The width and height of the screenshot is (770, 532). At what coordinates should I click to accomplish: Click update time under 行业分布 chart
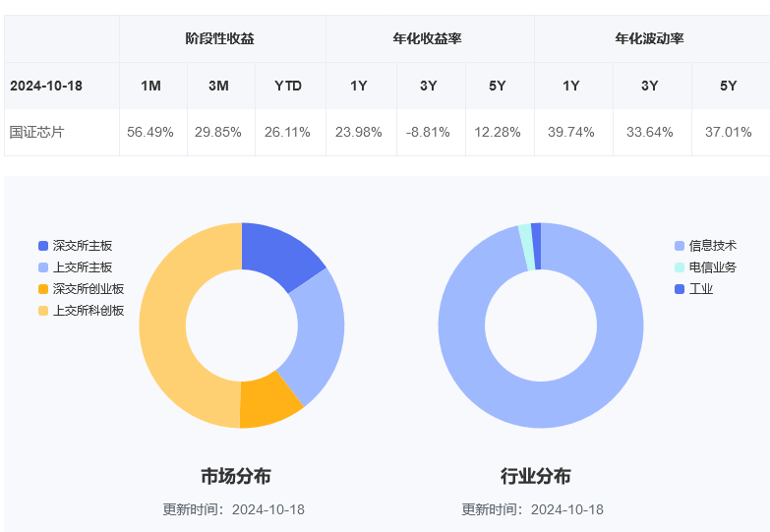coord(533,509)
